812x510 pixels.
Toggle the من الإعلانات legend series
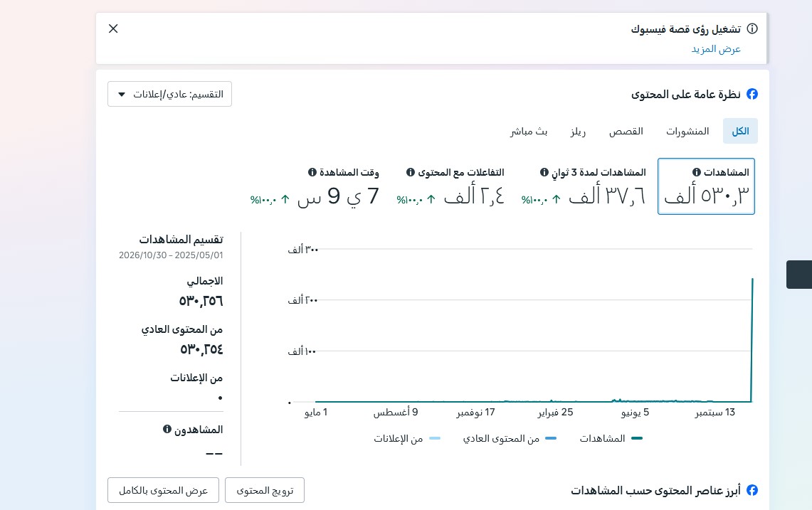tap(407, 439)
